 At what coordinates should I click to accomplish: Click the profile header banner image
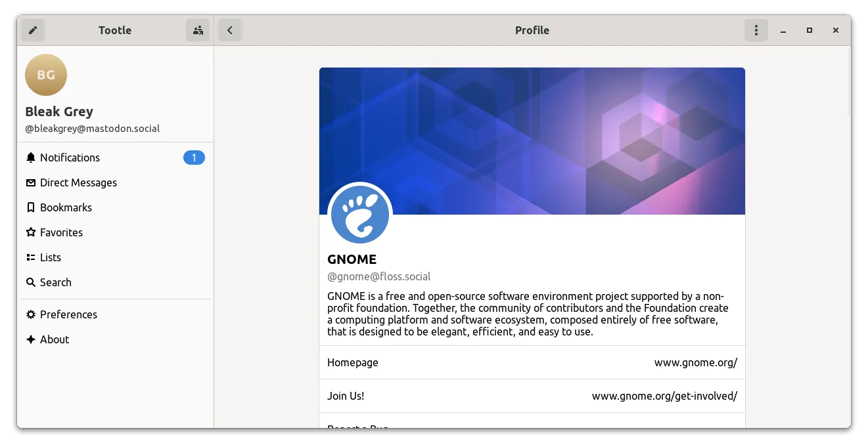point(532,140)
